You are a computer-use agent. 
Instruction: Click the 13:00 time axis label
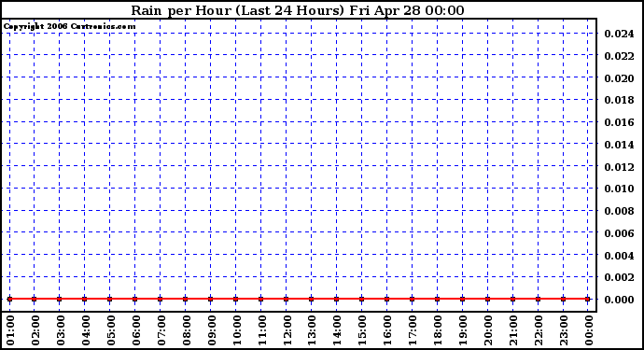312,330
